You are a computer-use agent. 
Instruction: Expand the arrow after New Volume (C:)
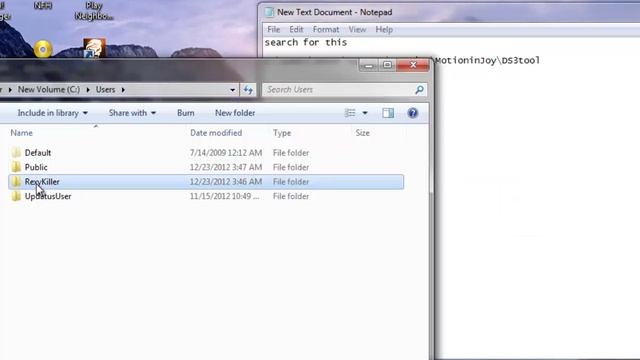tap(88, 90)
